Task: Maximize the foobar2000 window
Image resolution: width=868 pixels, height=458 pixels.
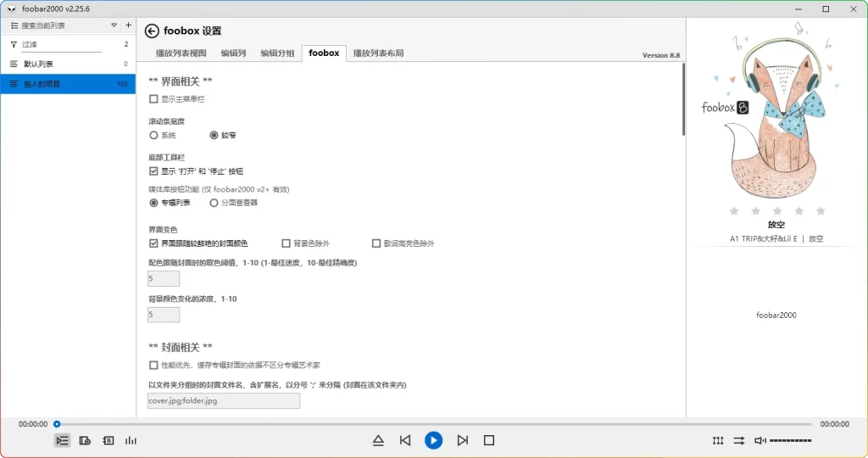Action: click(826, 8)
